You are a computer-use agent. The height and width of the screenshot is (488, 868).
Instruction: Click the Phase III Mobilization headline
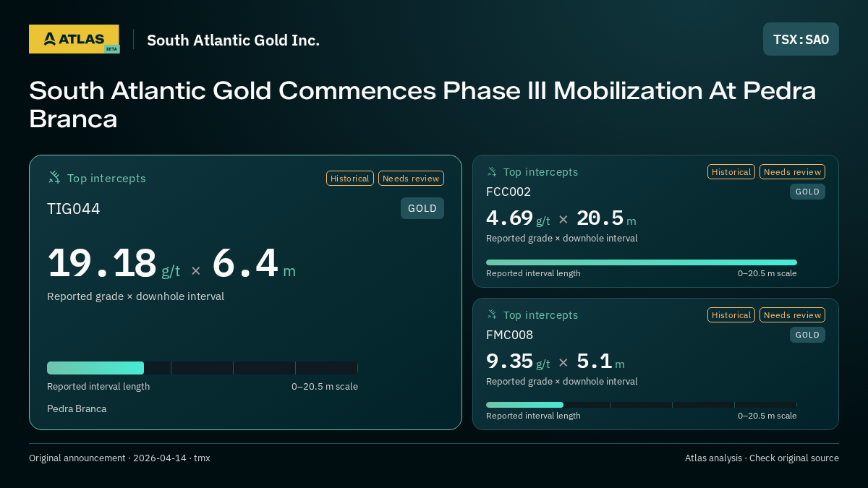[422, 104]
